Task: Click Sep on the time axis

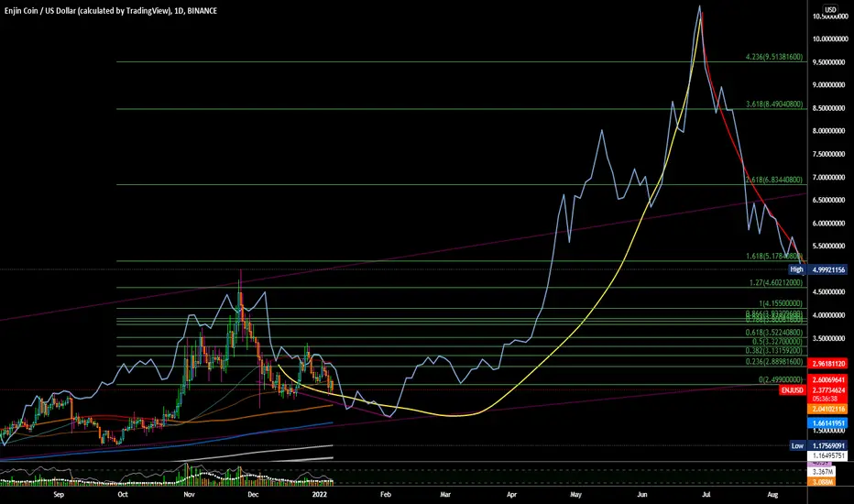Action: pos(59,495)
